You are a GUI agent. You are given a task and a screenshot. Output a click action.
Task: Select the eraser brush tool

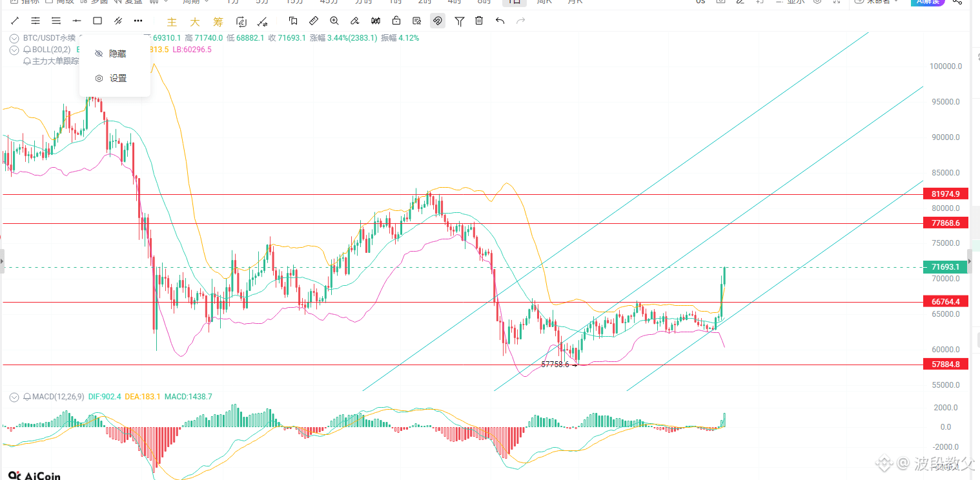[355, 21]
